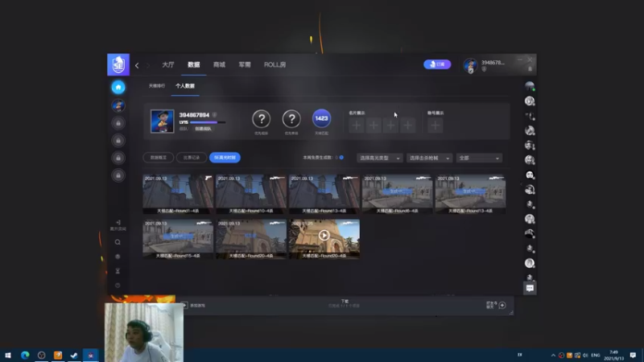Image resolution: width=644 pixels, height=362 pixels.
Task: Switch to the 数据 tab
Action: [x=193, y=65]
